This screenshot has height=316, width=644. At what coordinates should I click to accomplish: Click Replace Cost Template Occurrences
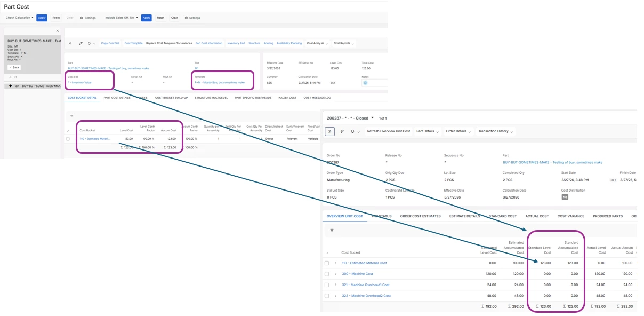pyautogui.click(x=169, y=43)
